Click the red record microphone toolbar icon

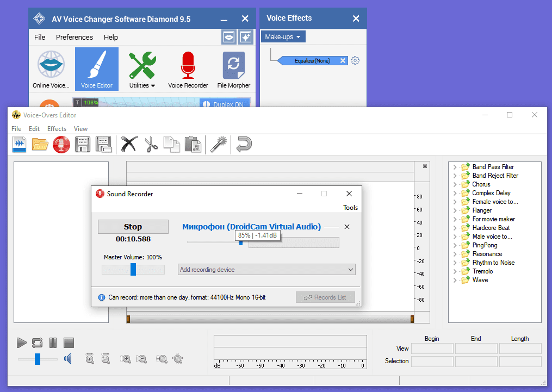[61, 144]
